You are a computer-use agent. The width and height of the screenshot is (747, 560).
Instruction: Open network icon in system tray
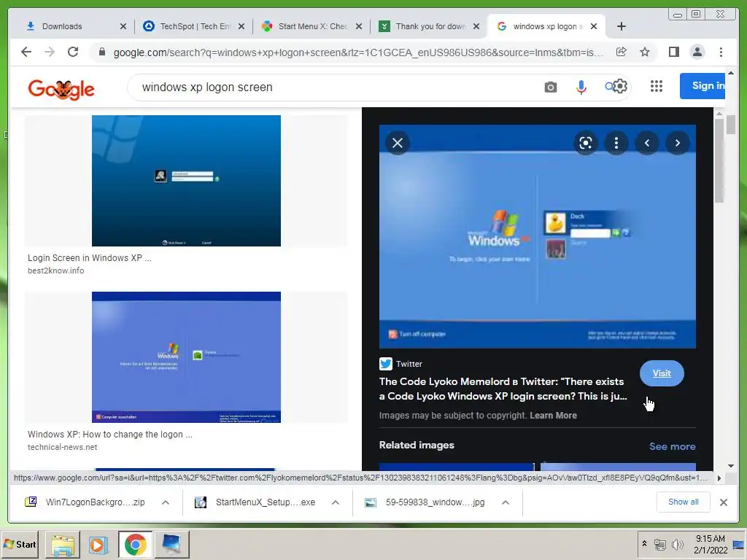coord(659,544)
